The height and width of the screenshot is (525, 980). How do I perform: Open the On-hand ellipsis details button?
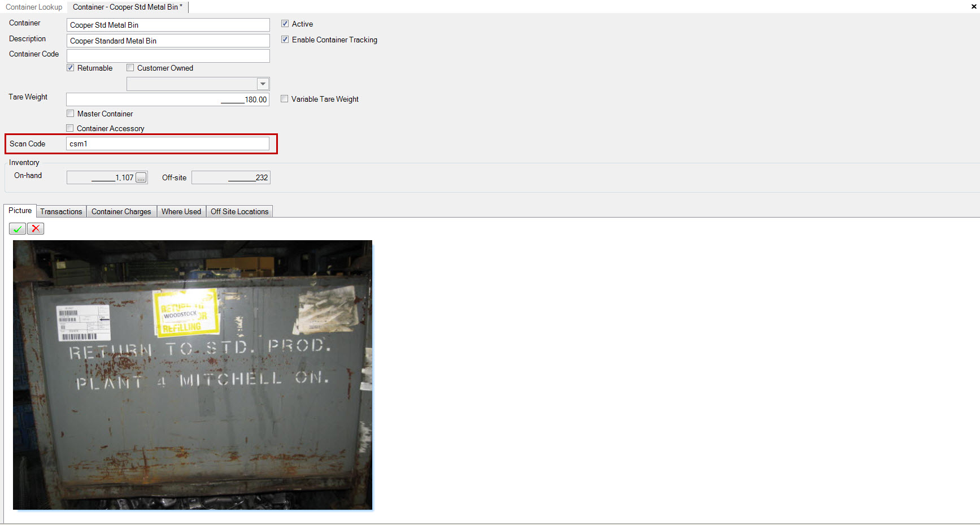tap(141, 177)
